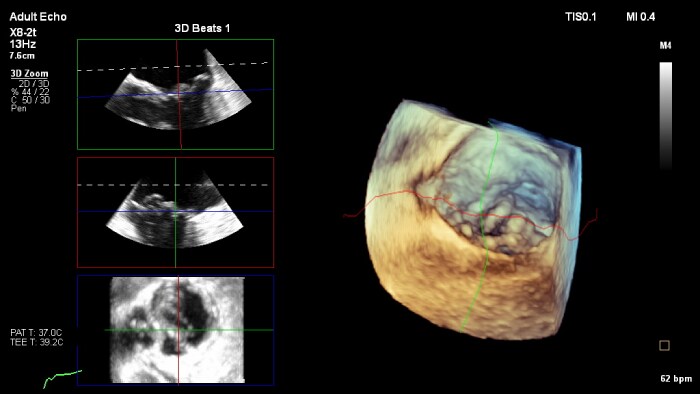This screenshot has width=700, height=394.
Task: Click the white dashed line in top view
Action: [173, 66]
